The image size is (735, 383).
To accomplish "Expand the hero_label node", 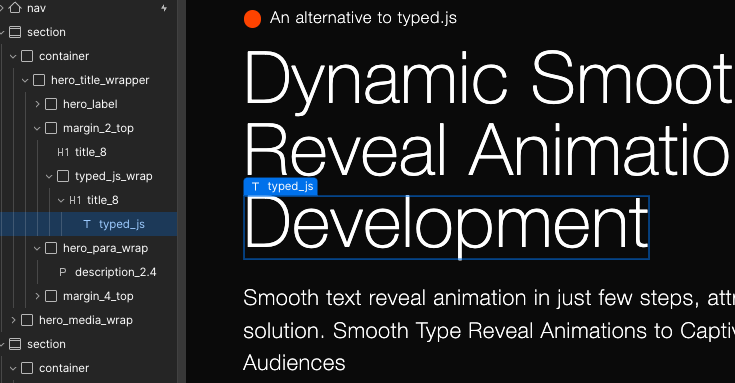I will [37, 104].
